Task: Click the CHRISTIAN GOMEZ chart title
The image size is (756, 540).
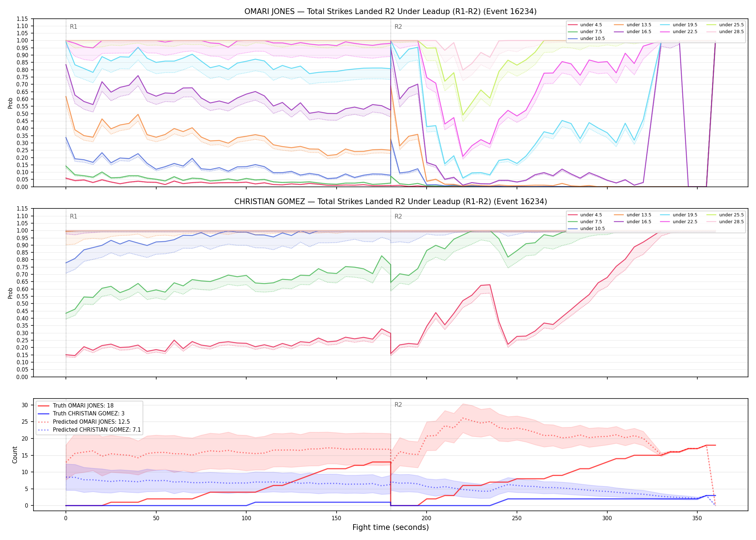Action: coord(390,202)
